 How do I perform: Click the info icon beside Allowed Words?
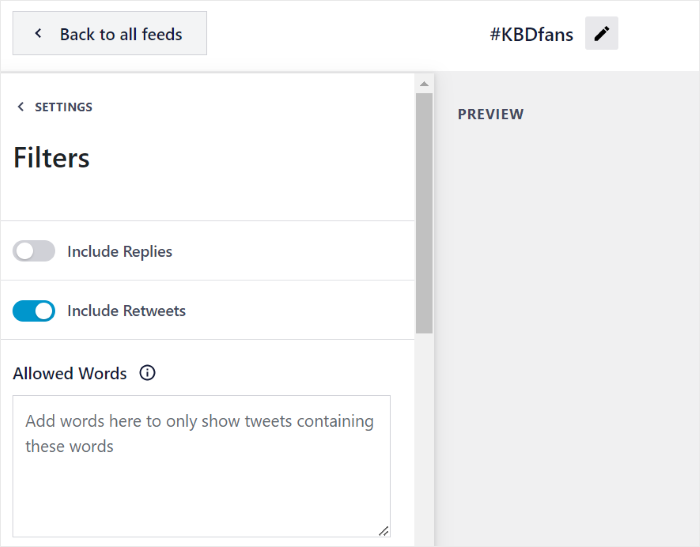click(148, 373)
